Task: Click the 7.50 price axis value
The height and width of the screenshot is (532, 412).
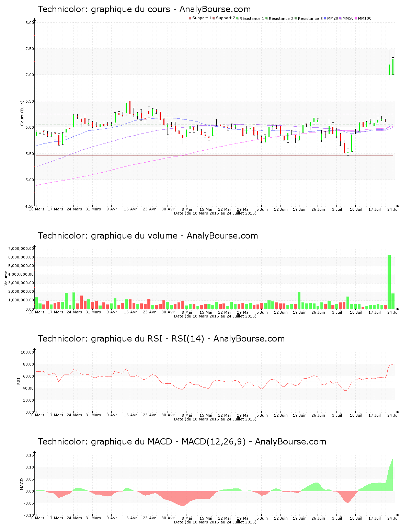Action: point(30,49)
